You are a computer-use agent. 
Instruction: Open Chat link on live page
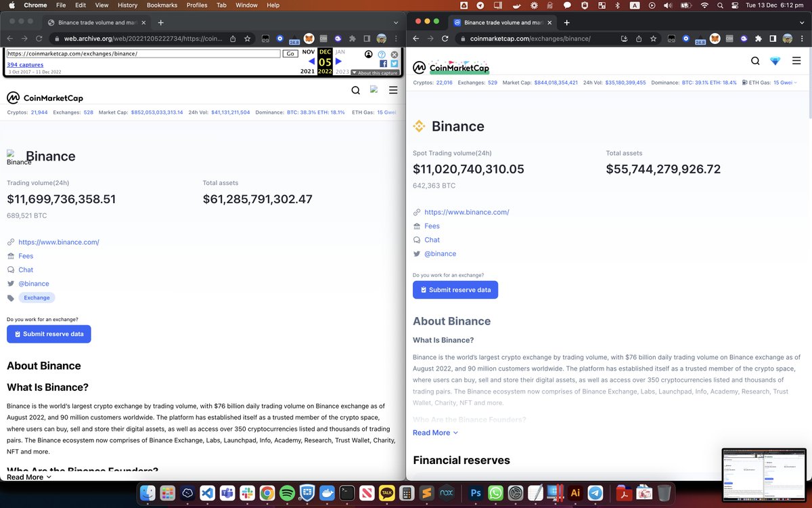tap(432, 240)
